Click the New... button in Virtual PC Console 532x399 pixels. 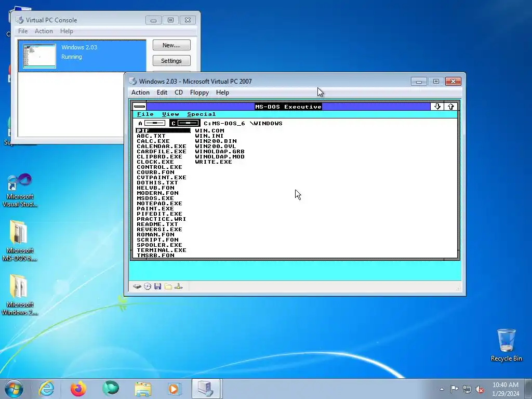click(x=171, y=45)
